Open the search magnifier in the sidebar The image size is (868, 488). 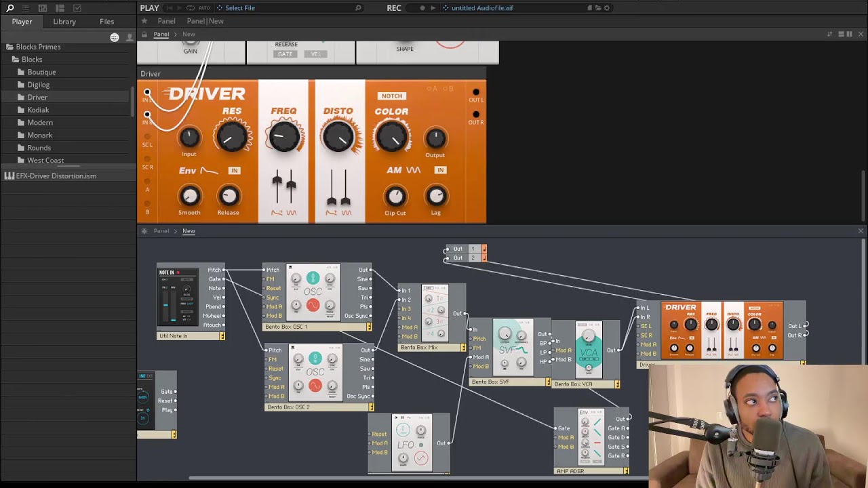pyautogui.click(x=9, y=8)
